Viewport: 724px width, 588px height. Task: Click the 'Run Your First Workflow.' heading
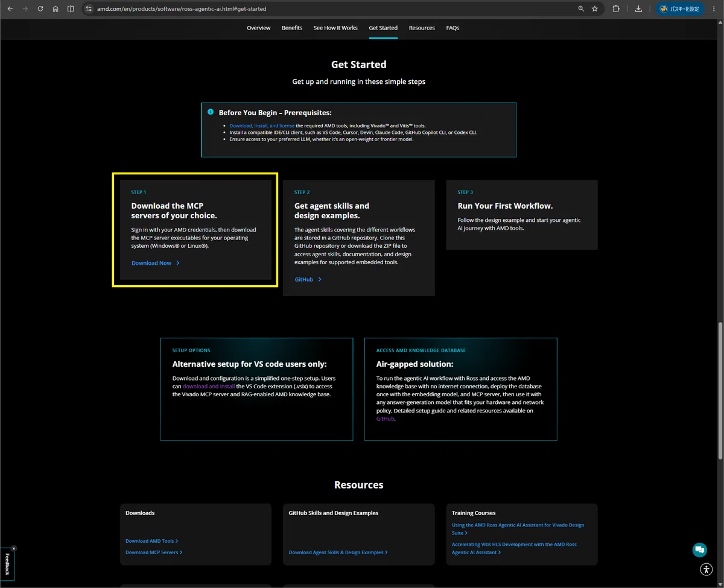point(505,206)
